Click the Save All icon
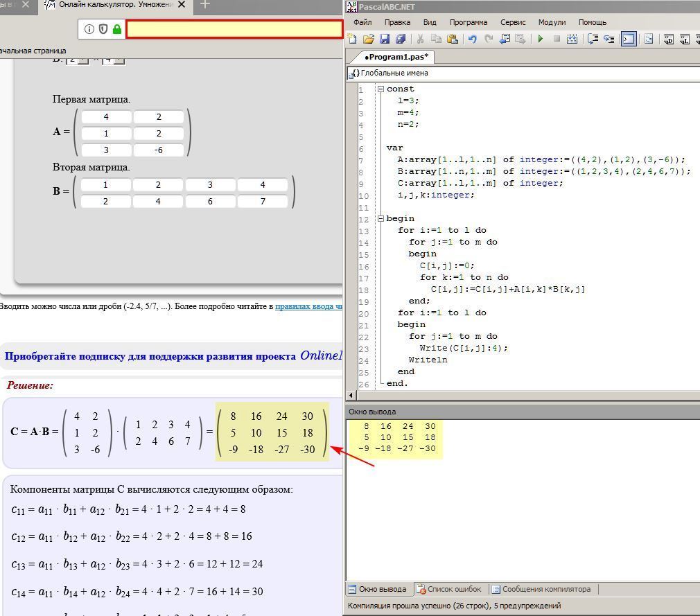Screen dimensions: 700x616 400,39
